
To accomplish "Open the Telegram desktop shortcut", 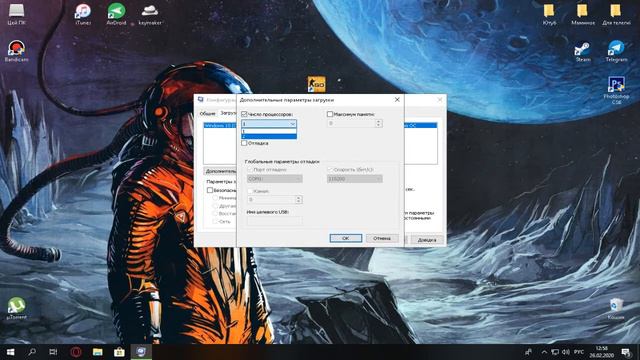I will pyautogui.click(x=616, y=51).
